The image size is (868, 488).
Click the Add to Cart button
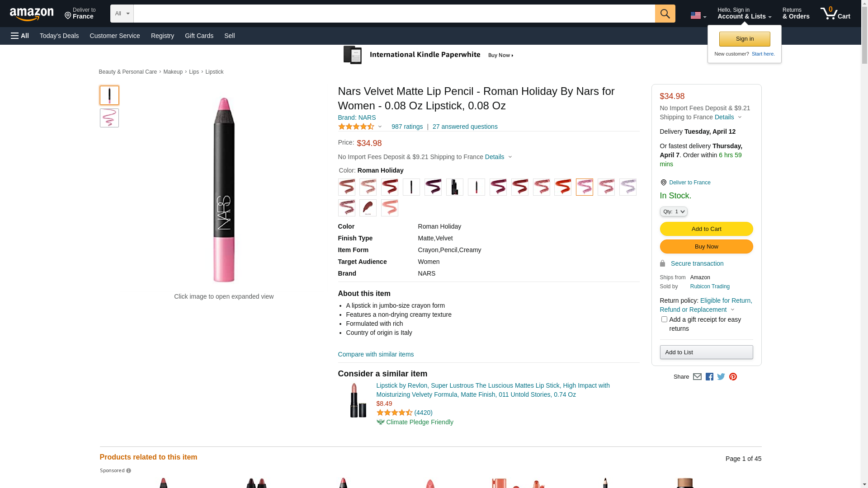pyautogui.click(x=706, y=229)
